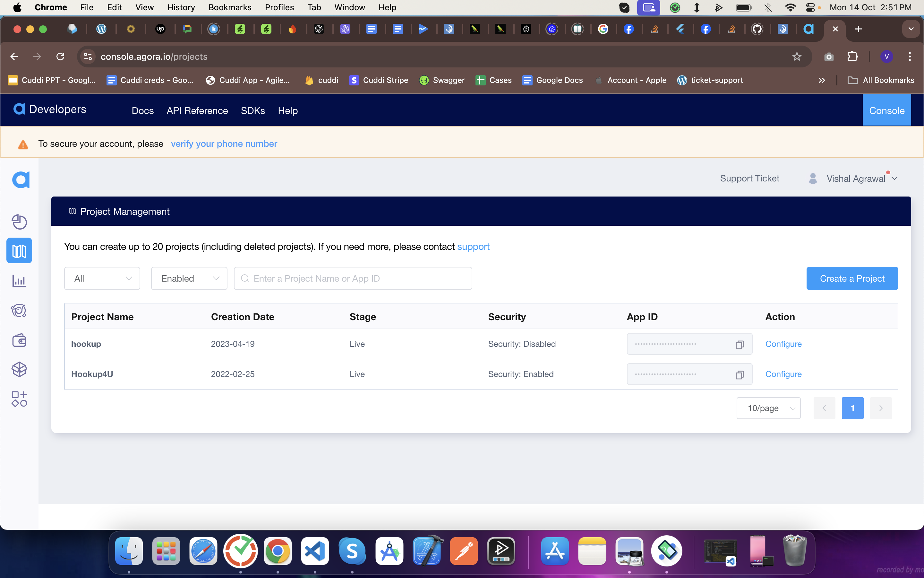Click the Console button
The width and height of the screenshot is (924, 578).
[886, 110]
